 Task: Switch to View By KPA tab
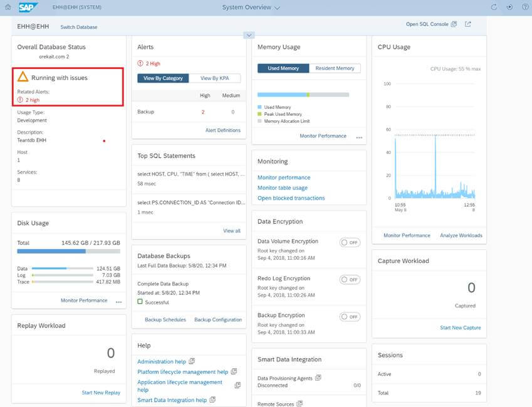pyautogui.click(x=215, y=78)
